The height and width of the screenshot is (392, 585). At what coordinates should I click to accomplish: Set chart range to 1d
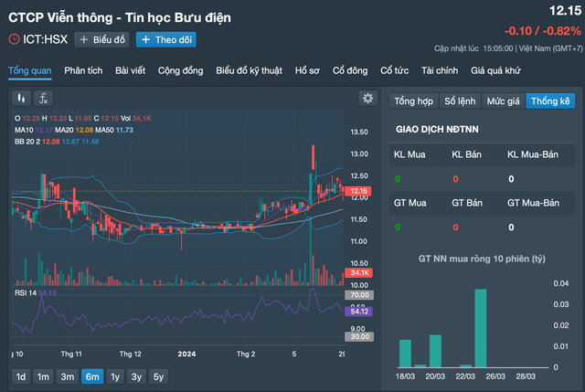click(21, 376)
